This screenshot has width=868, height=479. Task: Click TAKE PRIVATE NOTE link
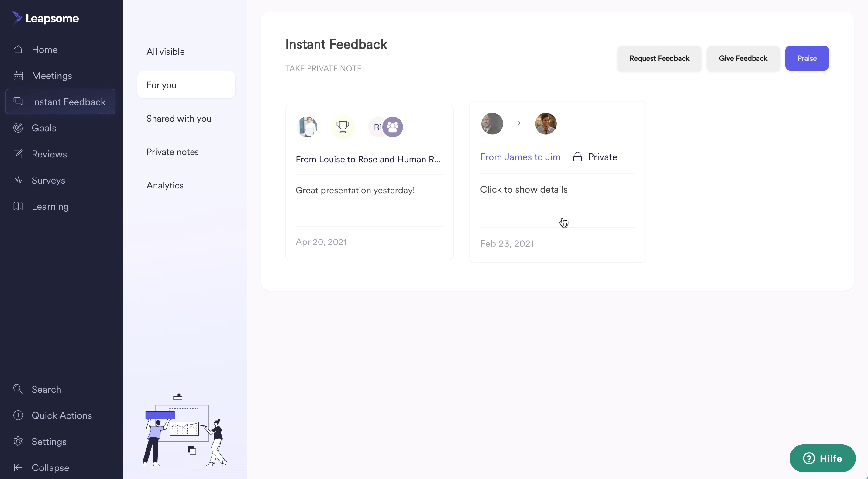pos(323,68)
